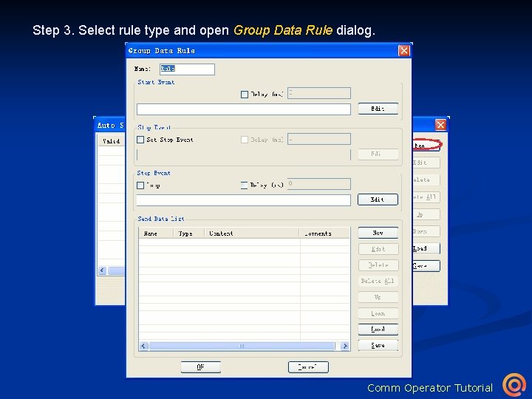Screen dimensions: 532x399
Task: Click the Start Event delay value field
Action: click(x=319, y=93)
